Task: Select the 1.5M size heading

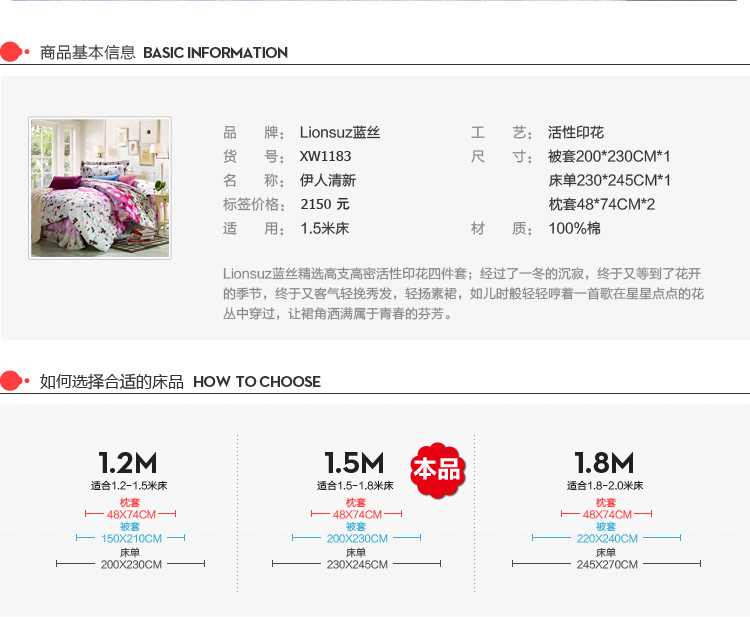Action: pos(354,464)
